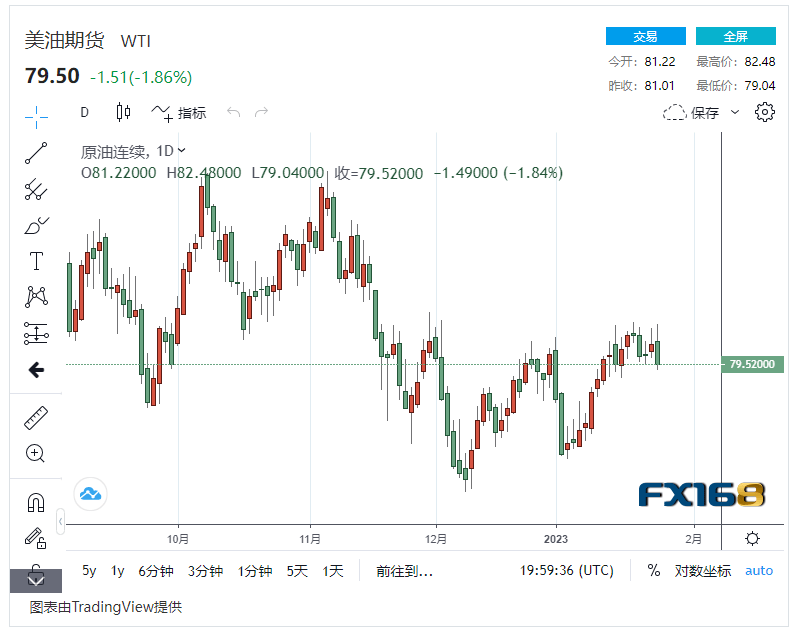
Task: Open the candlestick chart style selector
Action: tap(124, 112)
